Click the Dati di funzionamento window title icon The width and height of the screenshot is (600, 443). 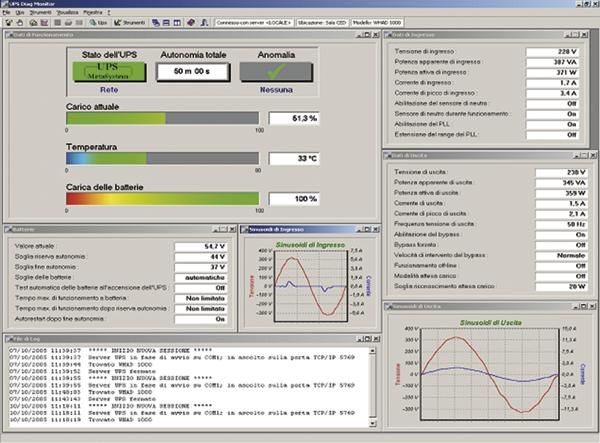[8, 35]
